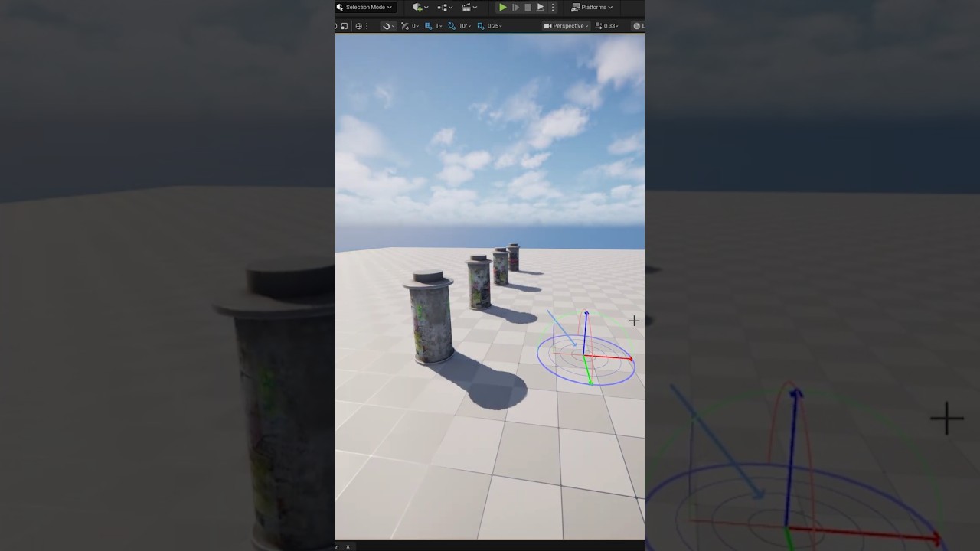Toggle world/local coordinate globe icon
The height and width of the screenshot is (551, 980).
(x=358, y=26)
